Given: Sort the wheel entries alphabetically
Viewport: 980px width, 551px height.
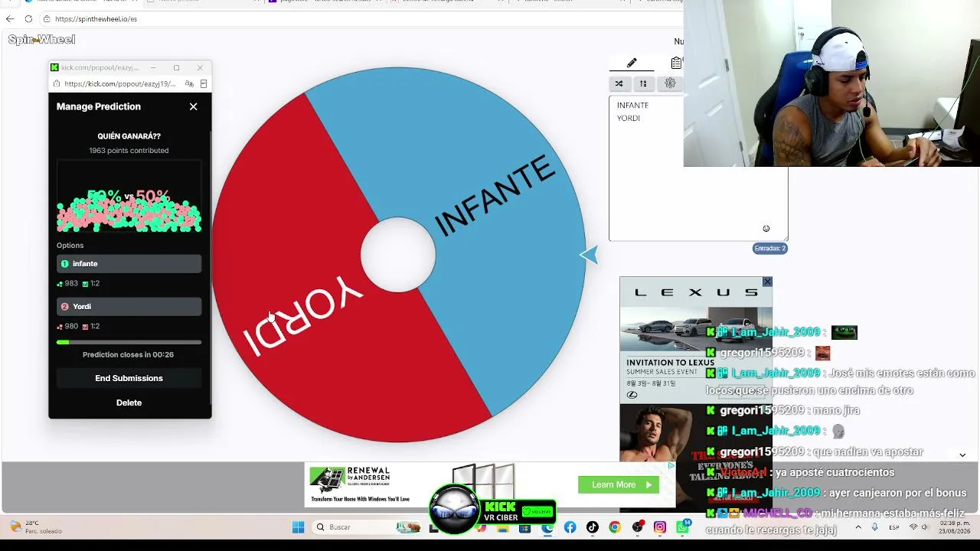Looking at the screenshot, I should (643, 83).
